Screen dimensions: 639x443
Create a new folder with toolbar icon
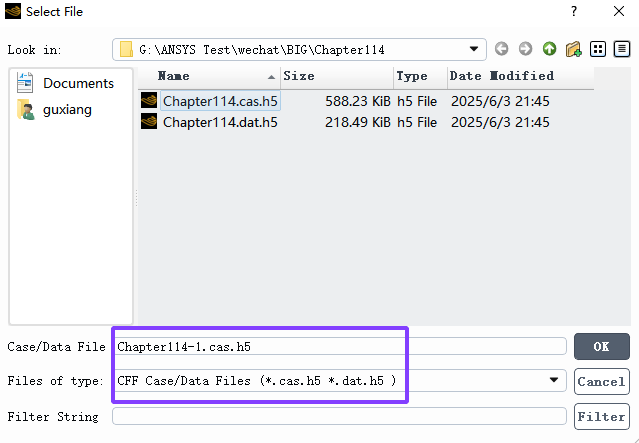[573, 49]
